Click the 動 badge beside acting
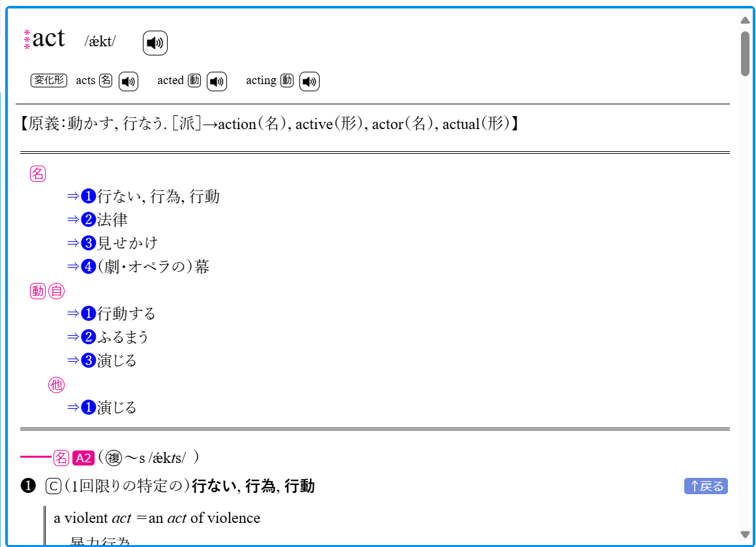 pyautogui.click(x=287, y=80)
